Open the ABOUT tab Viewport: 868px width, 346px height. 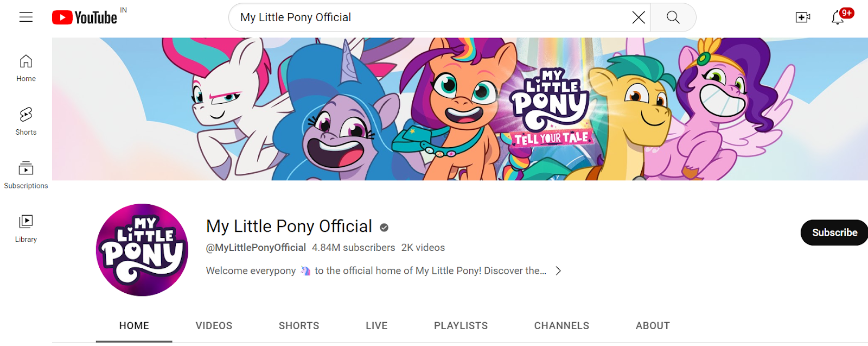click(x=653, y=326)
